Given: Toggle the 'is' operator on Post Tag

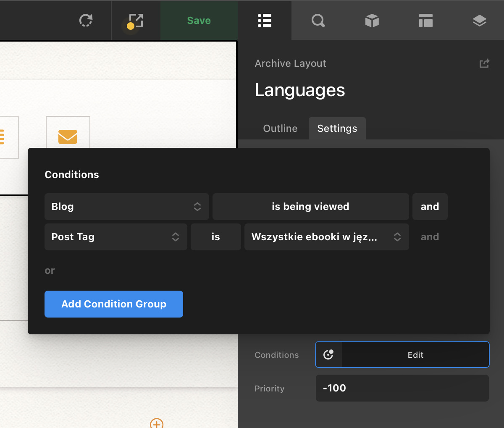Looking at the screenshot, I should (x=215, y=237).
